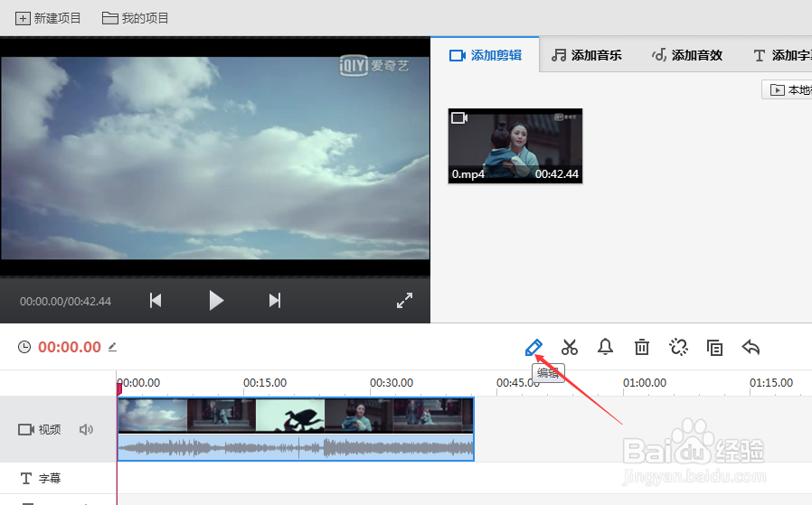Undo the last action
The image size is (812, 505).
click(751, 347)
